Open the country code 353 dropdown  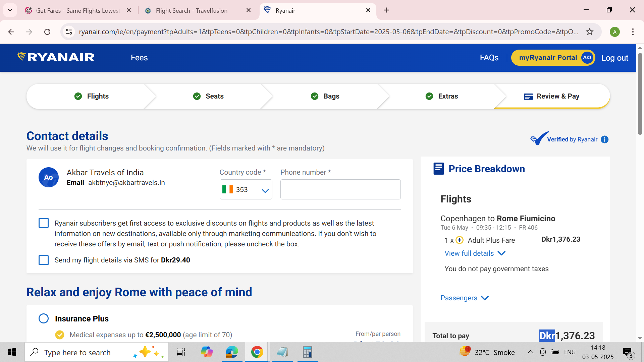coord(246,190)
